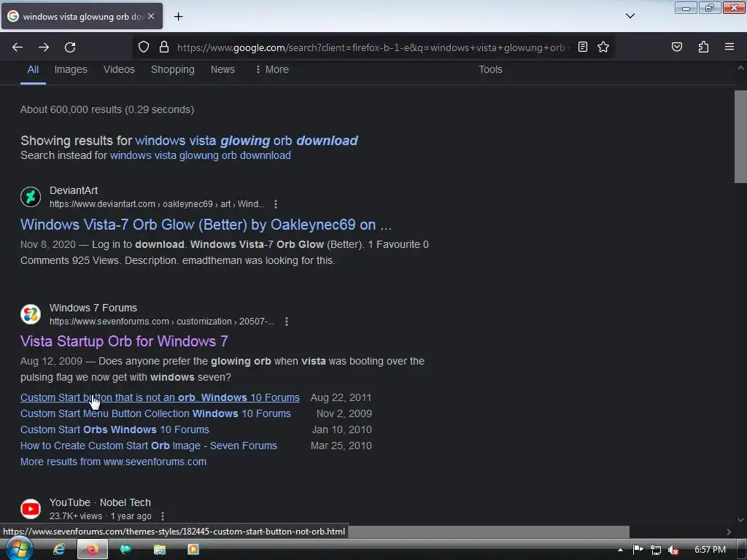Expand the More search categories menu
The width and height of the screenshot is (747, 560).
tap(271, 69)
